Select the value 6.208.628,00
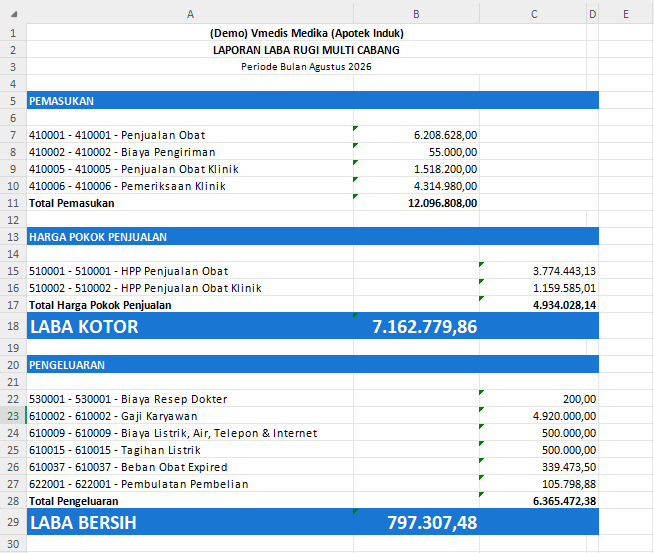The width and height of the screenshot is (654, 553). coord(445,135)
